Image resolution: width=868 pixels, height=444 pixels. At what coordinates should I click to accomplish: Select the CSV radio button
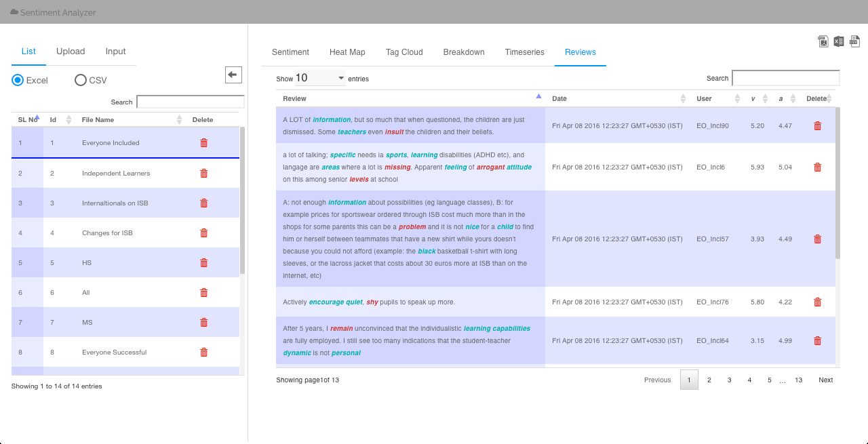tap(81, 80)
